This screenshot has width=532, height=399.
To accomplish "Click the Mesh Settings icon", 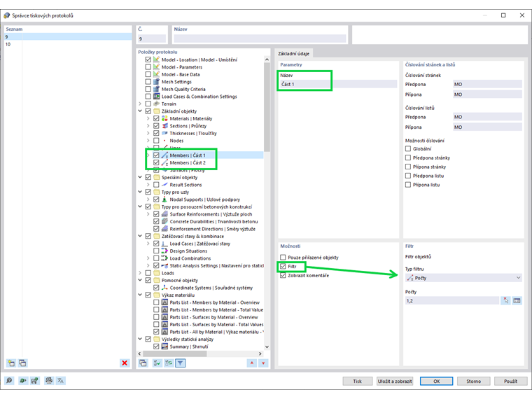I will 156,82.
